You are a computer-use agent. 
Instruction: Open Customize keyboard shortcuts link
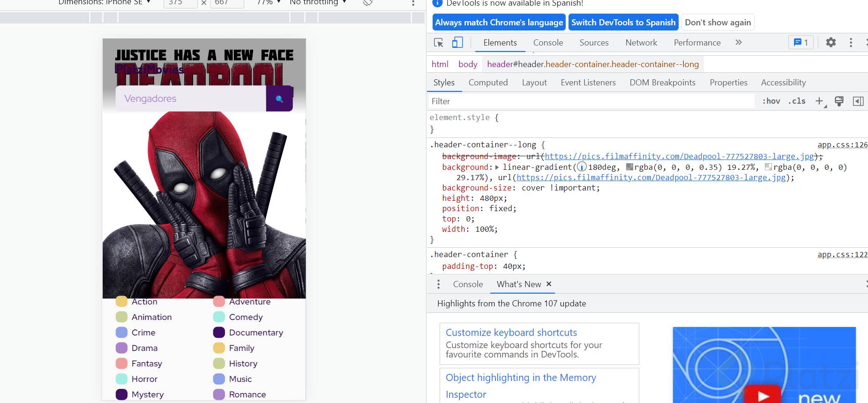point(511,333)
